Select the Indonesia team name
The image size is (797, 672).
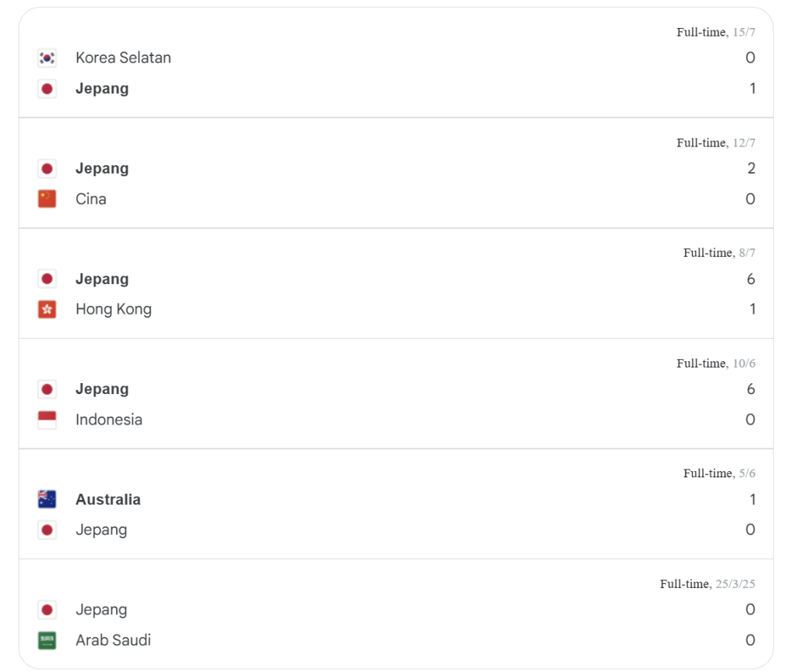pyautogui.click(x=109, y=420)
